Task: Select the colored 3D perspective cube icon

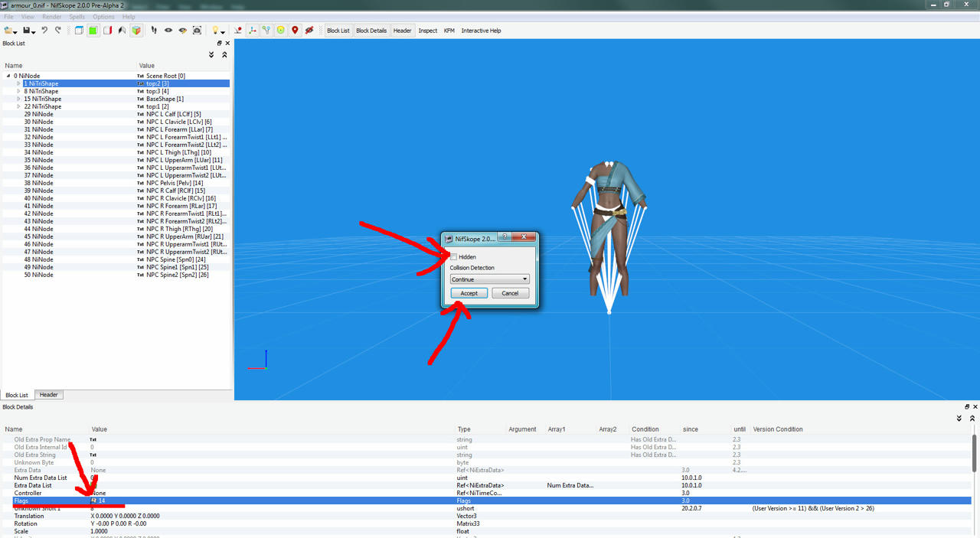Action: (136, 31)
